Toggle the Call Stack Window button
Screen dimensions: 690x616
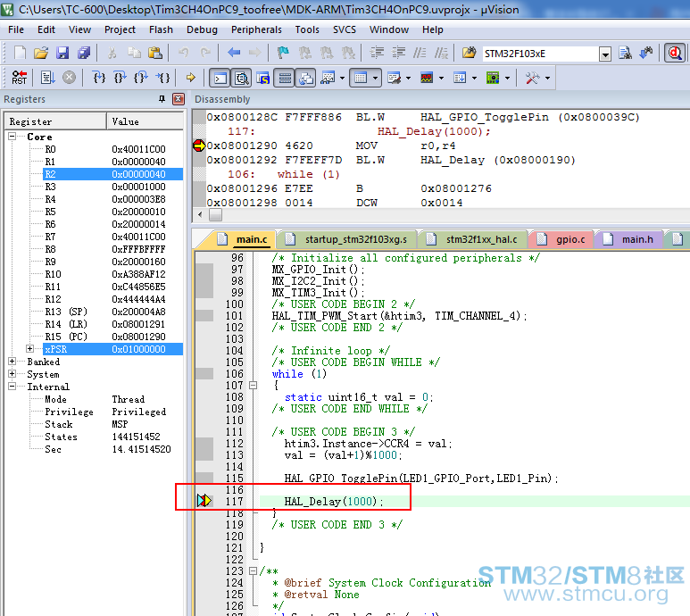point(306,79)
